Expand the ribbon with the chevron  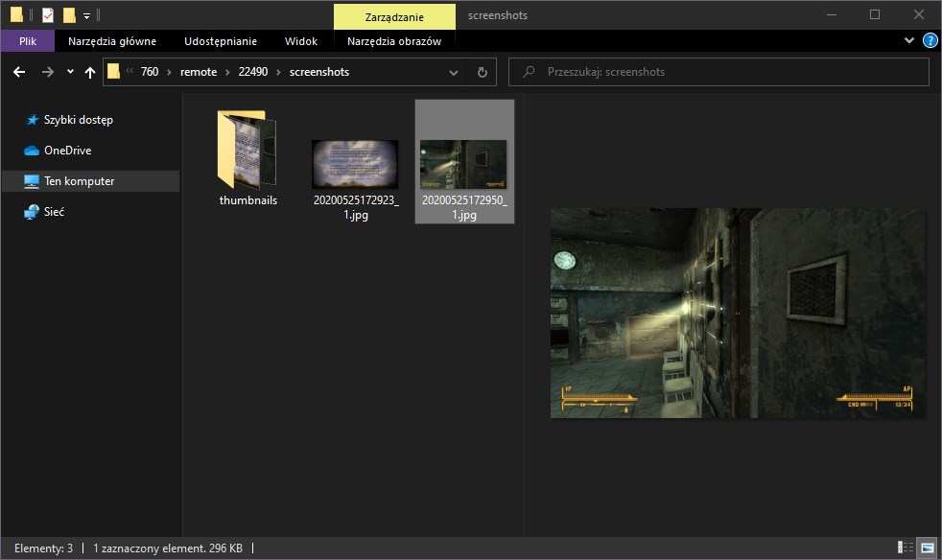909,40
